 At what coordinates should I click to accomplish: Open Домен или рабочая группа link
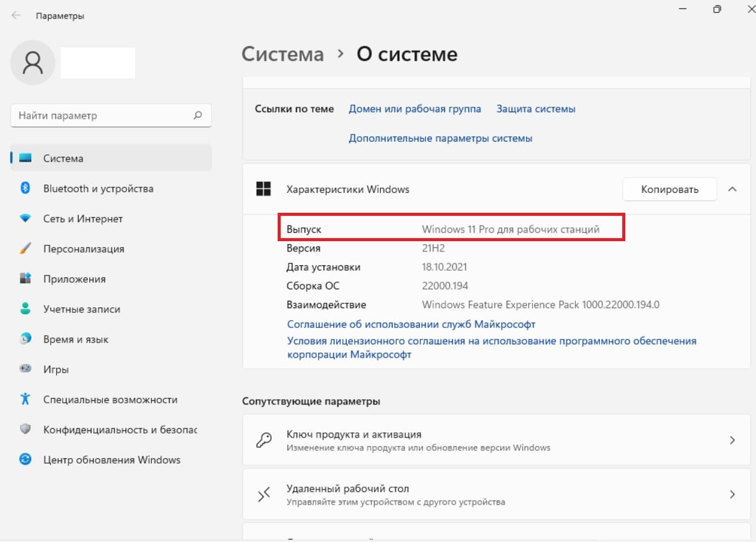(415, 109)
